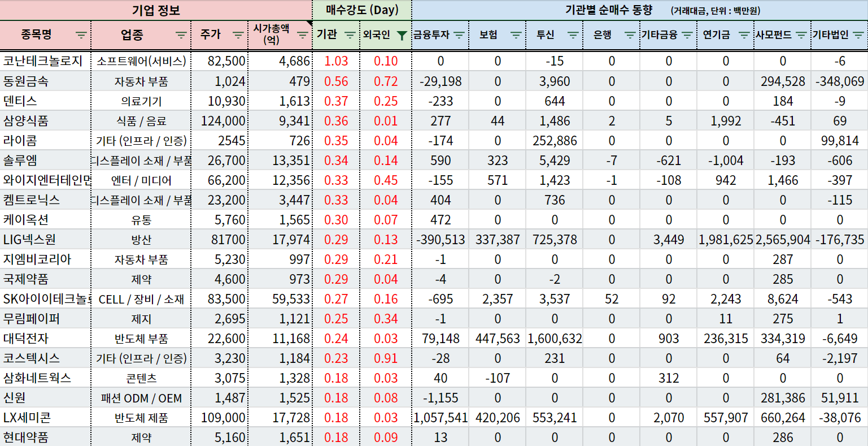The height and width of the screenshot is (446, 868).
Task: Select the 82,500 price cell
Action: [x=220, y=61]
